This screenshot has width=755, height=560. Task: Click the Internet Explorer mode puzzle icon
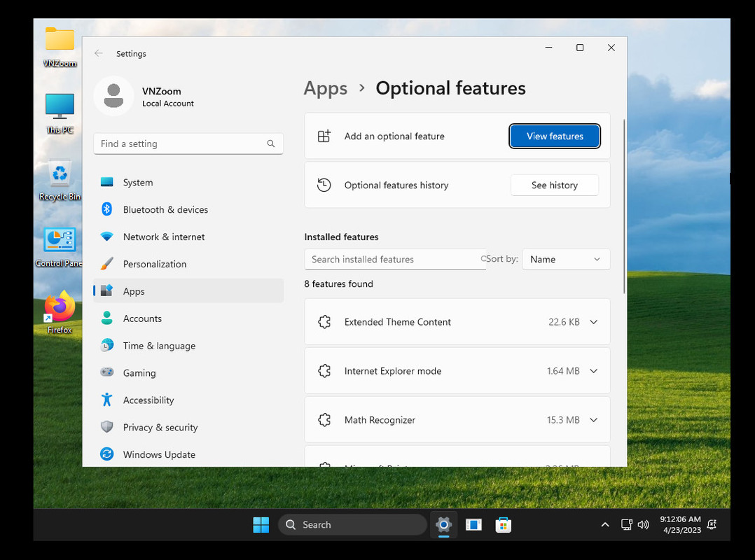click(x=324, y=371)
